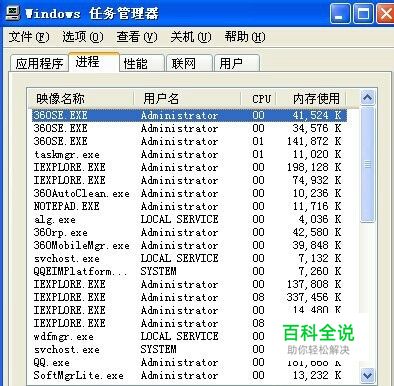Select the wdfmgr.exe process

(x=189, y=336)
